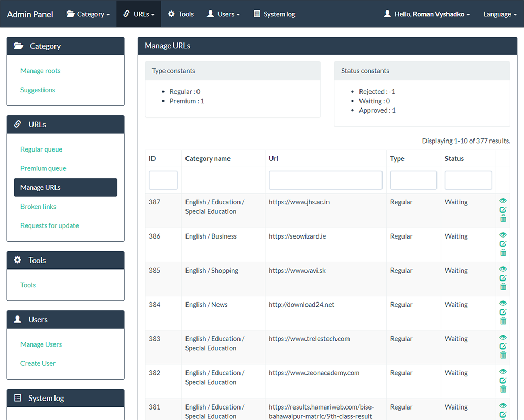Click the user icon in Users sidebar header
This screenshot has width=524, height=420.
pyautogui.click(x=18, y=319)
